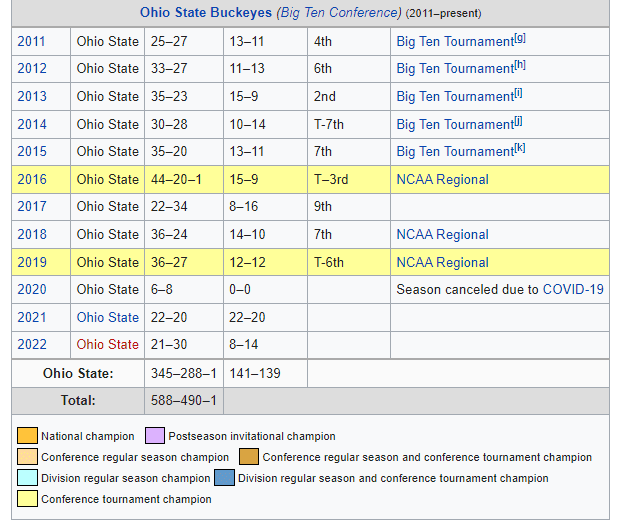625x526 pixels.
Task: Open the 2014 season link
Action: (32, 124)
